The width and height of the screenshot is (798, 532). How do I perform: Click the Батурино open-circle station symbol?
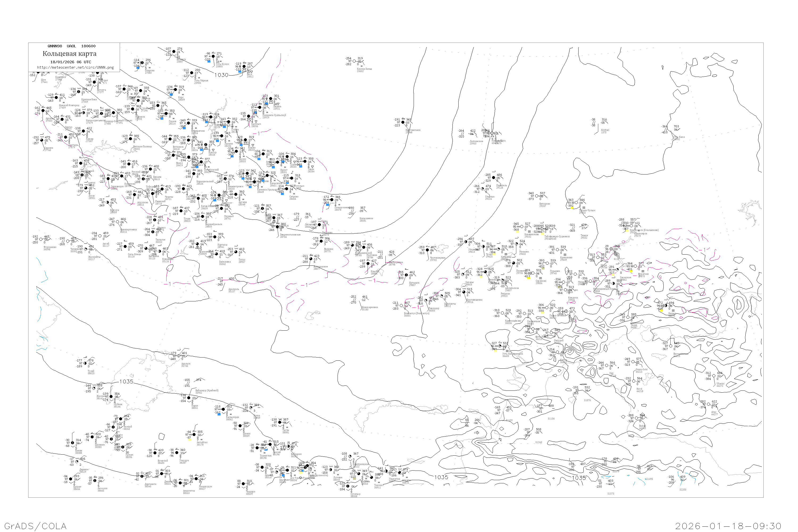click(x=537, y=196)
